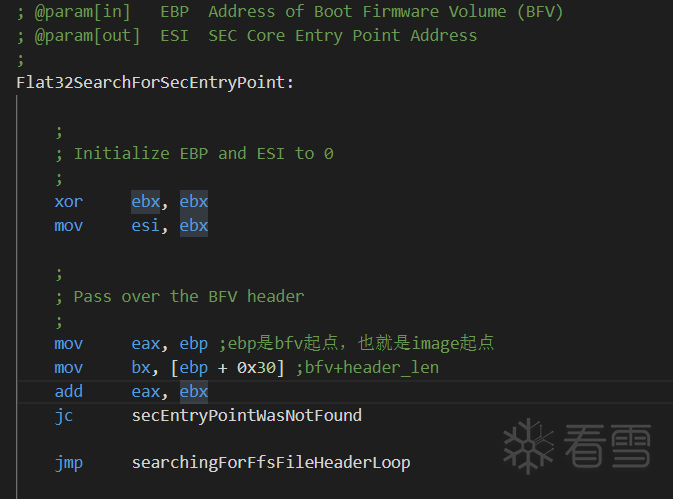673x499 pixels.
Task: Click "SEC Core Entry Point Address" text
Action: pos(342,36)
